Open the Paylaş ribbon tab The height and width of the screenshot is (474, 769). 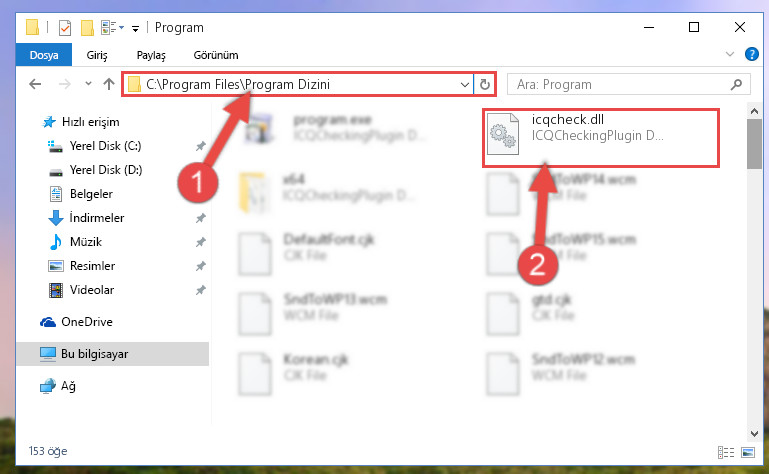[x=151, y=55]
